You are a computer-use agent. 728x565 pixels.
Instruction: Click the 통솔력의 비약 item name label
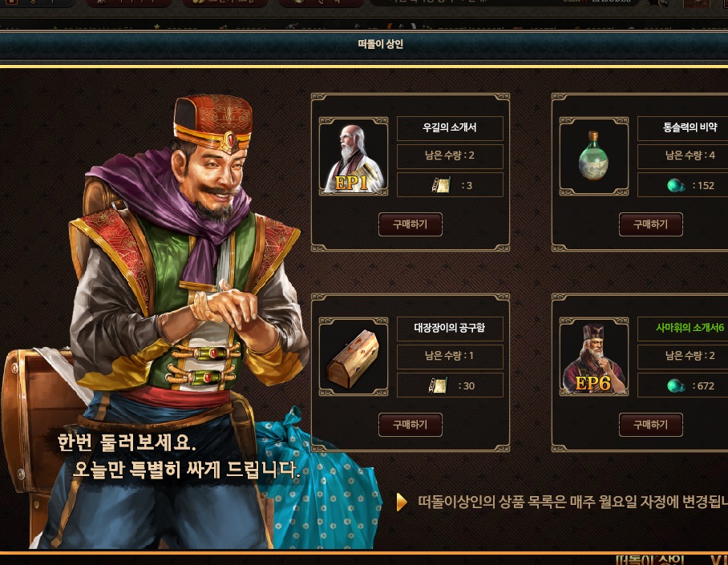(x=690, y=127)
